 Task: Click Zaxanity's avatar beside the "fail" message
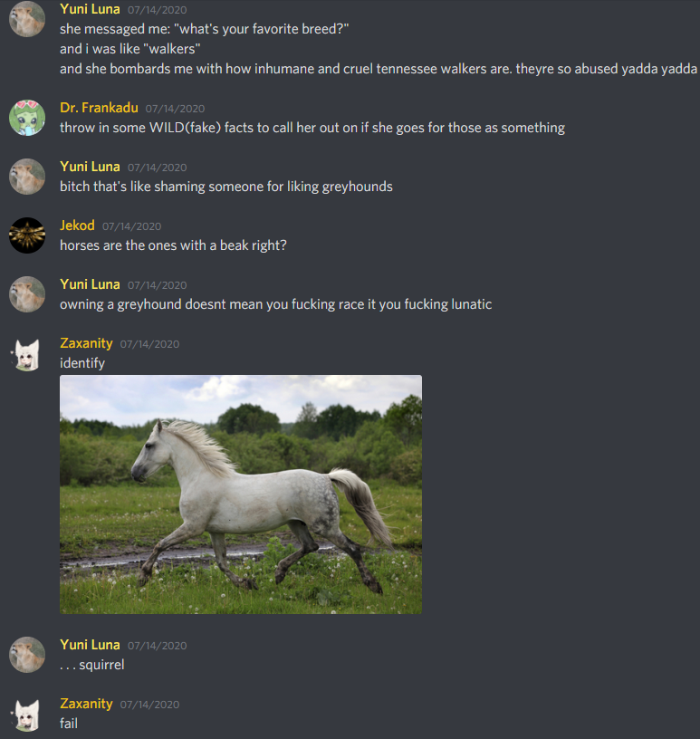(x=27, y=715)
